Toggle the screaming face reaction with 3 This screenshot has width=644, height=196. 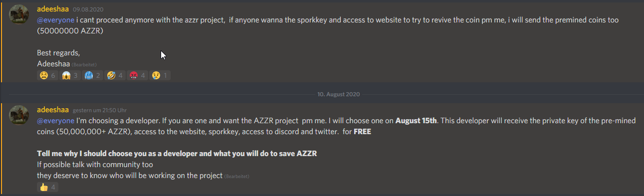(70, 76)
